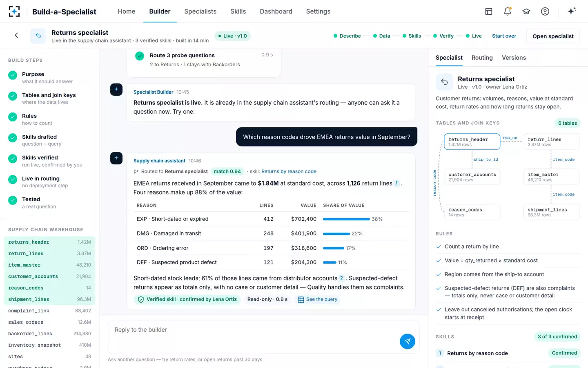Click the green check beside Purpose step
The height and width of the screenshot is (368, 588).
(13, 75)
